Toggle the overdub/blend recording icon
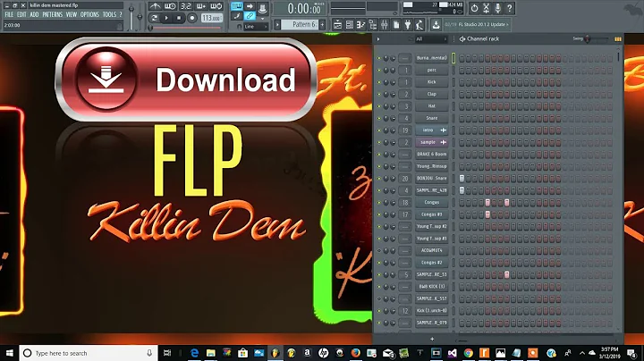Viewport: 644px width, 361px height. point(201,6)
